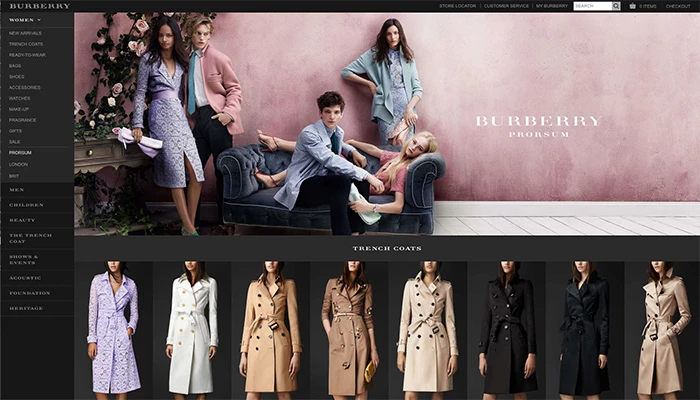Open the lilac lace trench coat
The height and width of the screenshot is (400, 700).
114,330
